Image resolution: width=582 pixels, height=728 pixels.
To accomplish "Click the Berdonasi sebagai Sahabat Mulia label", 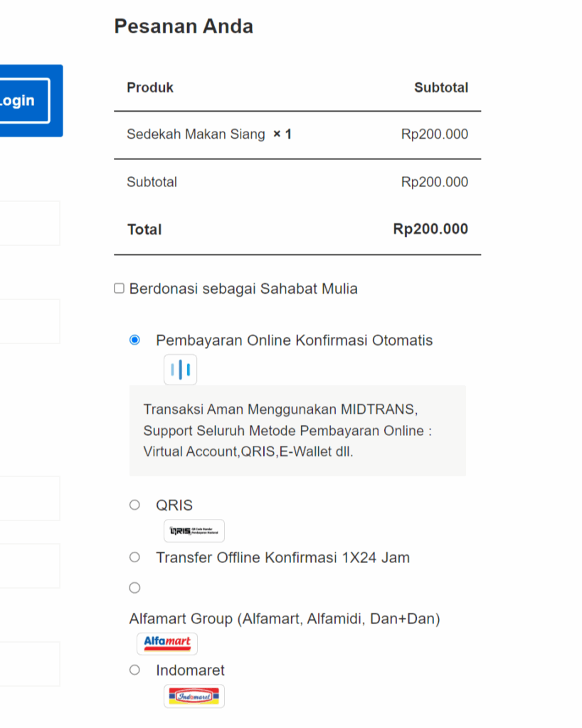I will click(243, 289).
